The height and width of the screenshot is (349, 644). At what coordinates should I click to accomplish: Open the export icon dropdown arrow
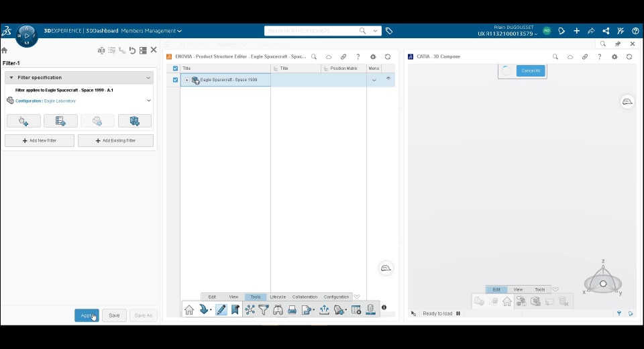point(314,310)
